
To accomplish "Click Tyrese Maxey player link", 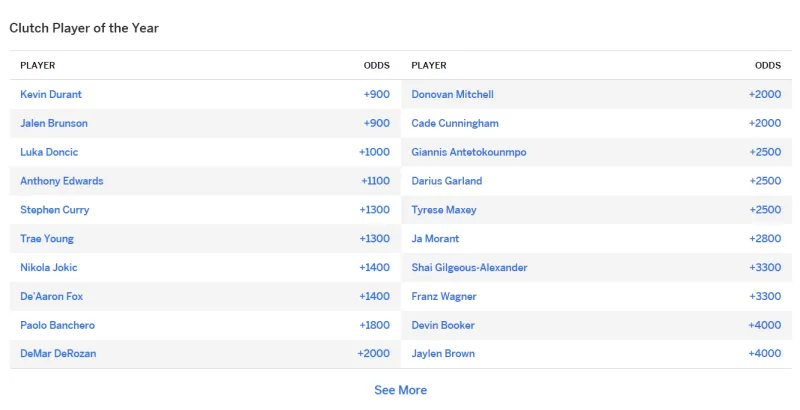I will (x=444, y=210).
